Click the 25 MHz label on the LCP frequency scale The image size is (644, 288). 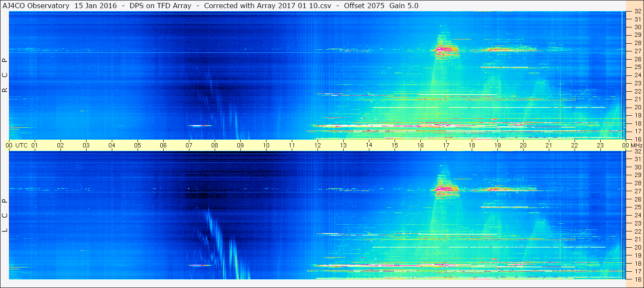[638, 207]
